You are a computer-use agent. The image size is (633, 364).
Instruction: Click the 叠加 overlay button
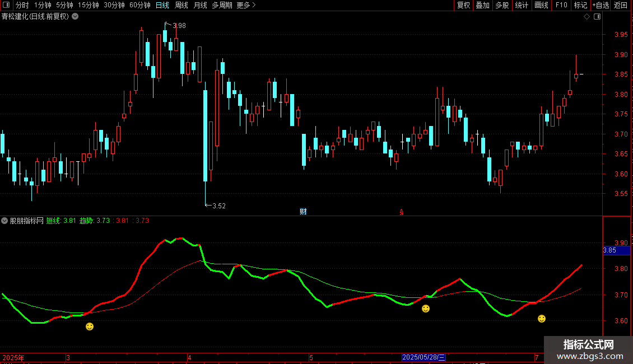pyautogui.click(x=482, y=5)
